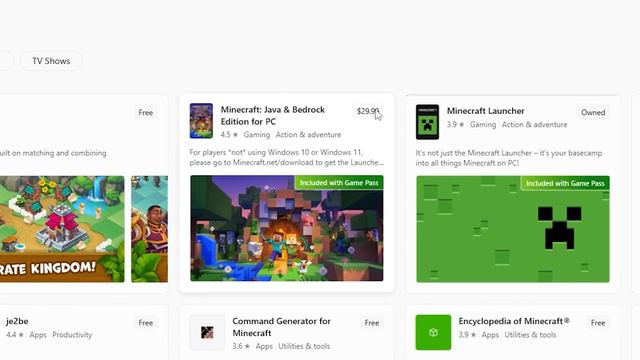Open Command Generator for Minecraft title

281,327
